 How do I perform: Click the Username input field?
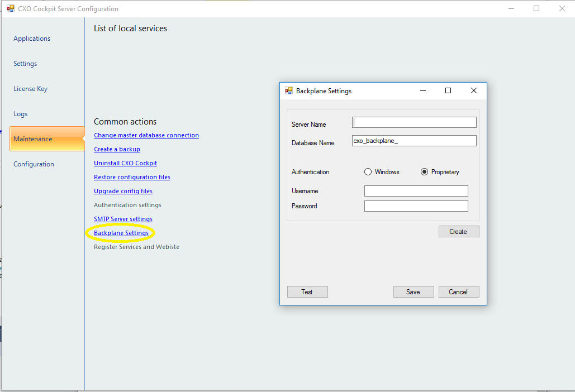[416, 191]
